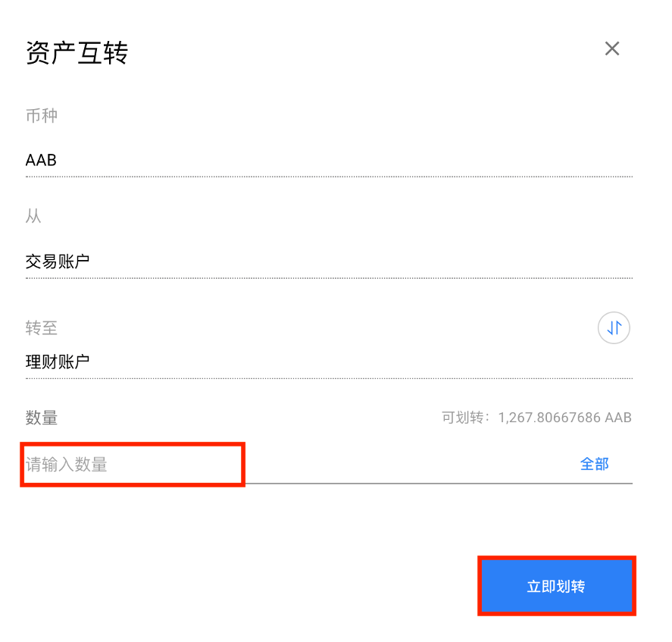Reverse transfer direction using circular arrow icon
Image resolution: width=672 pixels, height=642 pixels.
click(614, 327)
